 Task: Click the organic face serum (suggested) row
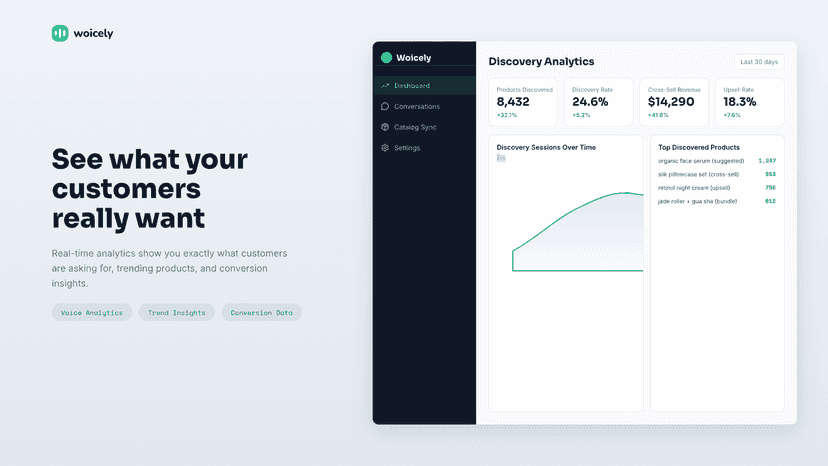click(x=717, y=161)
